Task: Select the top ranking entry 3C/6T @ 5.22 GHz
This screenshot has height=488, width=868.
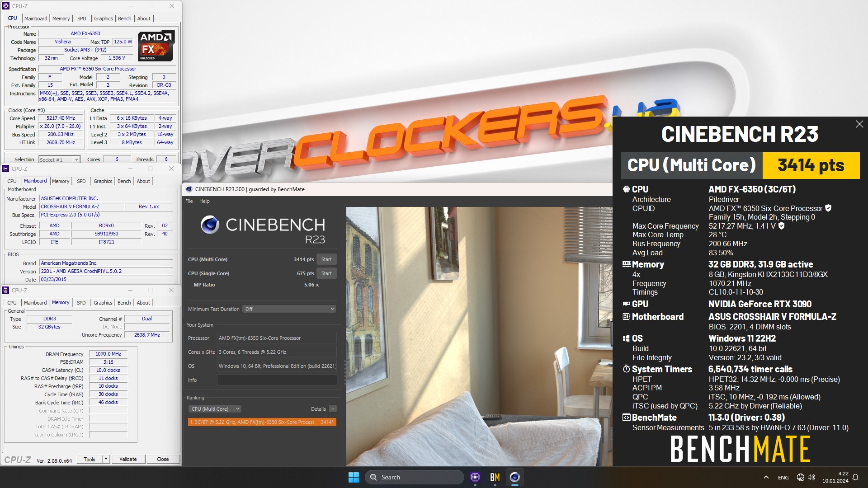Action: tap(262, 422)
